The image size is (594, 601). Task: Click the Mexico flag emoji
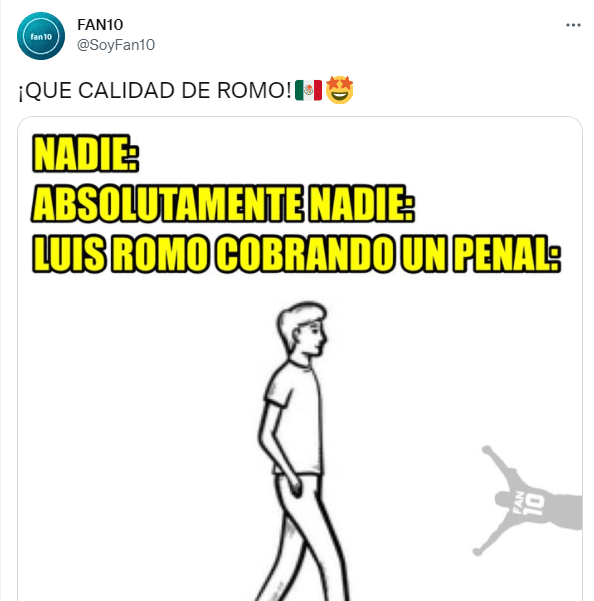(x=308, y=90)
